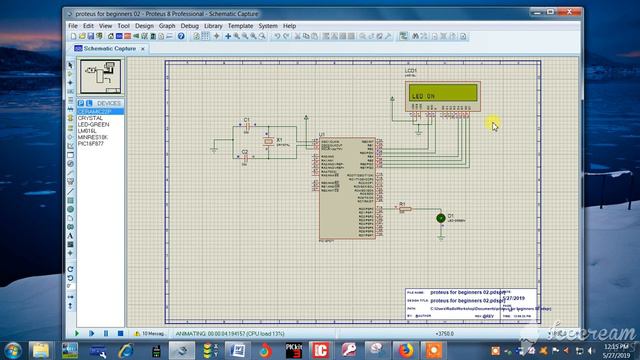Click the orange PCB Layout toolbar icon

[x=128, y=36]
